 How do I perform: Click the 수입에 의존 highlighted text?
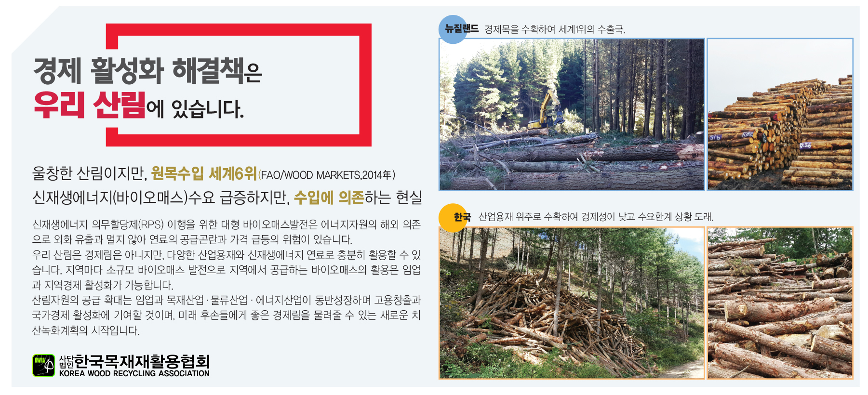click(x=329, y=197)
